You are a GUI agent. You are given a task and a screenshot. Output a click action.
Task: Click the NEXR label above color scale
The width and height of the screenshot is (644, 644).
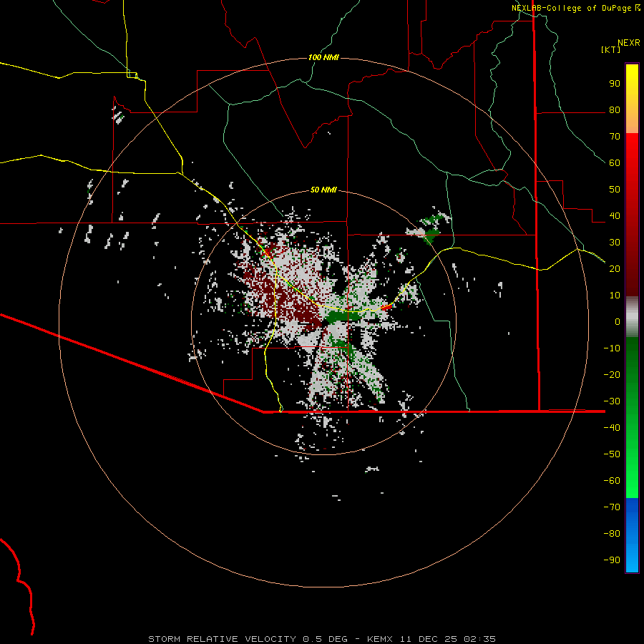click(629, 43)
